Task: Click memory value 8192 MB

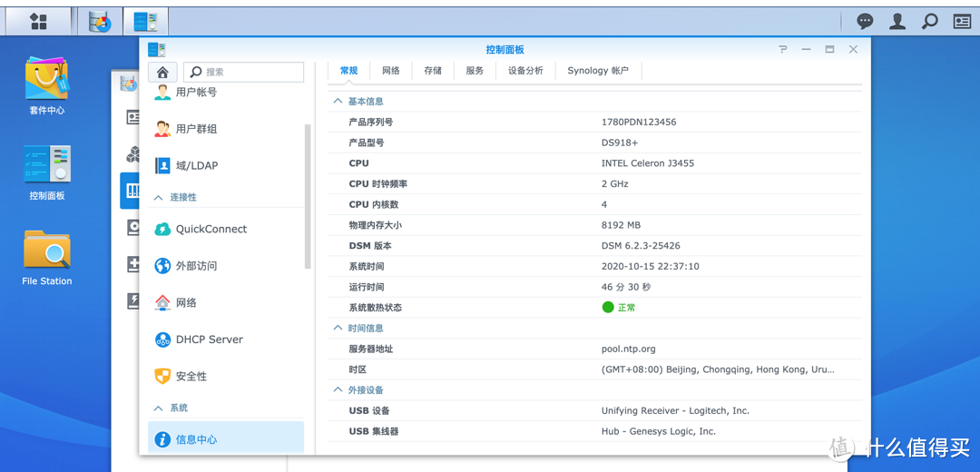Action: [x=621, y=225]
